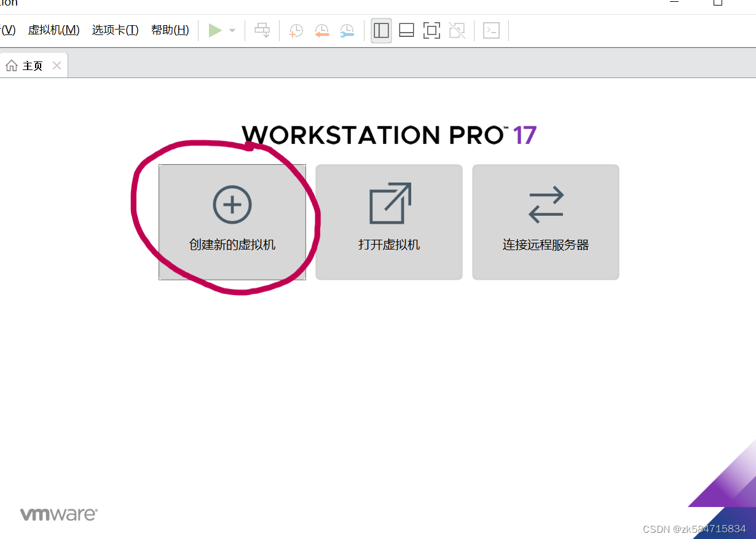Click the plus circle create icon
Image resolution: width=756 pixels, height=539 pixels.
coord(232,204)
